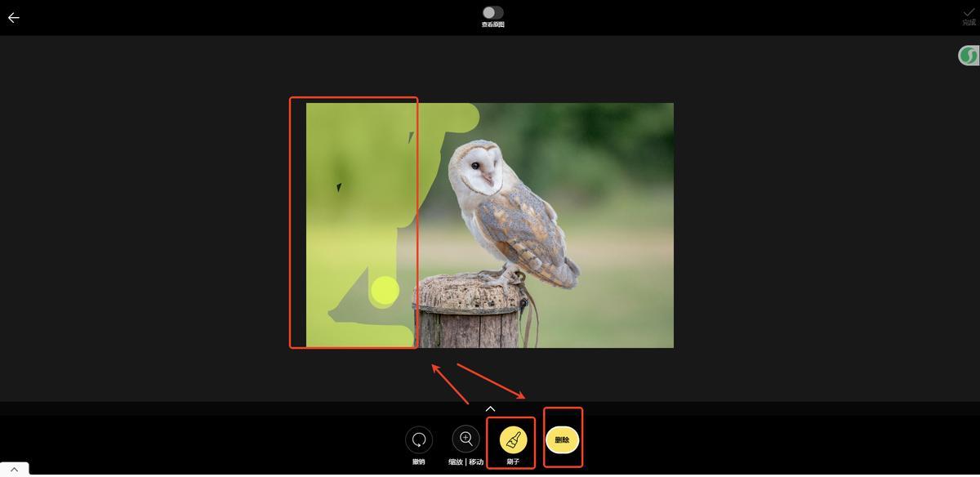Select the yellow 刷子 brush tool
The image size is (980, 477).
513,439
